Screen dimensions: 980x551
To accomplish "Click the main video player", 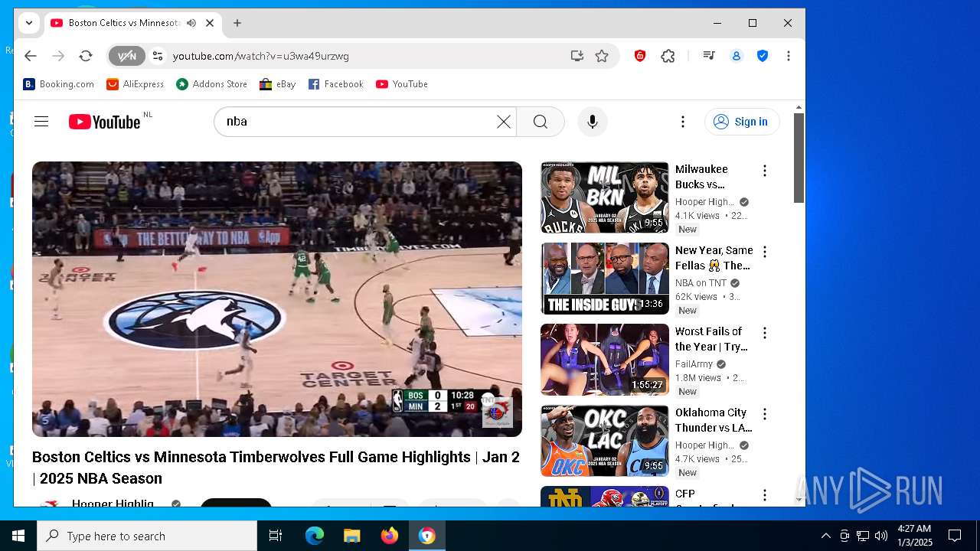I will 277,299.
